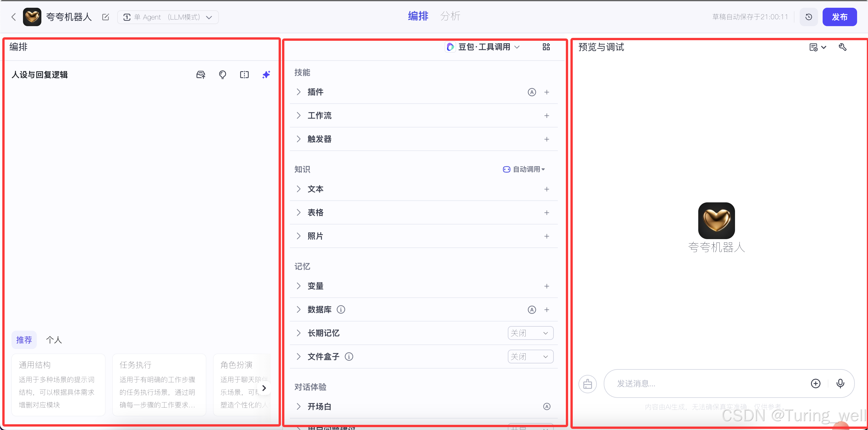Click the AI optimize prompt sparkle icon
This screenshot has width=868, height=430.
coord(266,74)
